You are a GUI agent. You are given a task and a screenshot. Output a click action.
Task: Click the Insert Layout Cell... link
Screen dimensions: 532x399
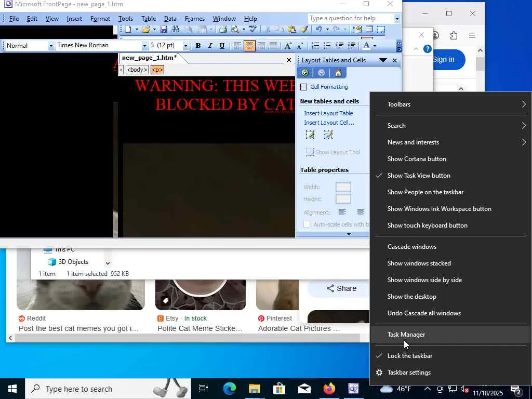(x=329, y=123)
